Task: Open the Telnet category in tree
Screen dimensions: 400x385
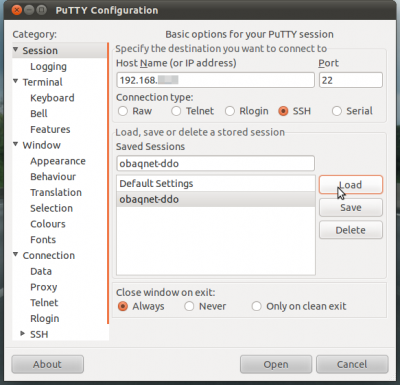Action: click(44, 303)
